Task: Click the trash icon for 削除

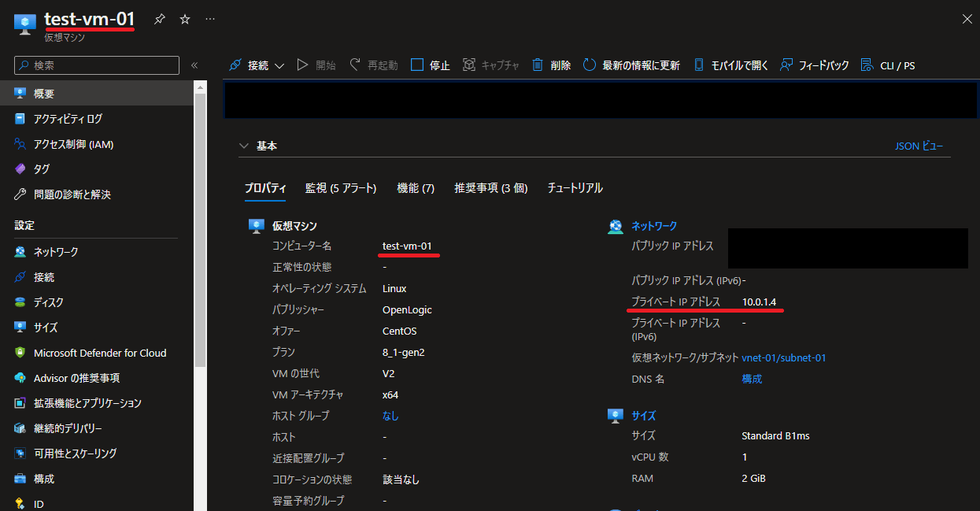Action: click(x=538, y=65)
